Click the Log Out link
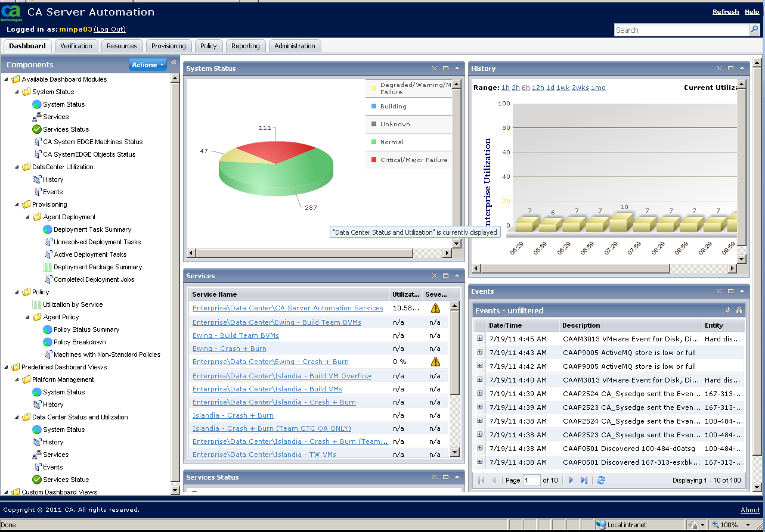 (110, 29)
